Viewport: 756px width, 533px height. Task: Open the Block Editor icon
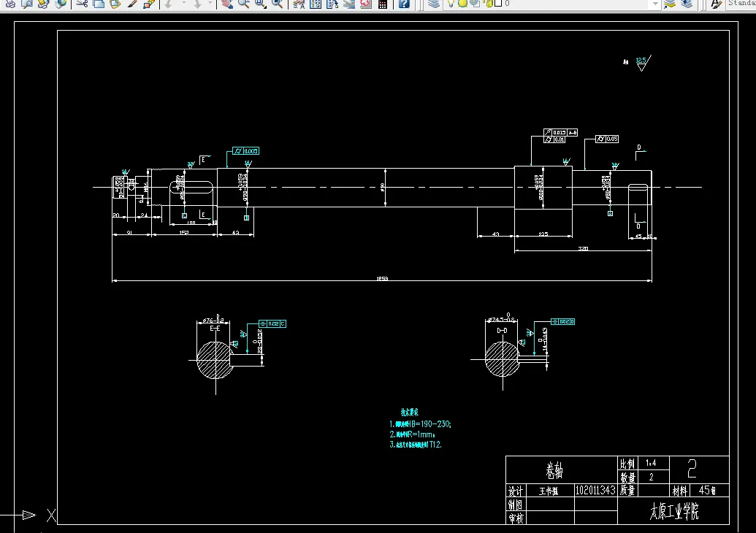[x=148, y=4]
